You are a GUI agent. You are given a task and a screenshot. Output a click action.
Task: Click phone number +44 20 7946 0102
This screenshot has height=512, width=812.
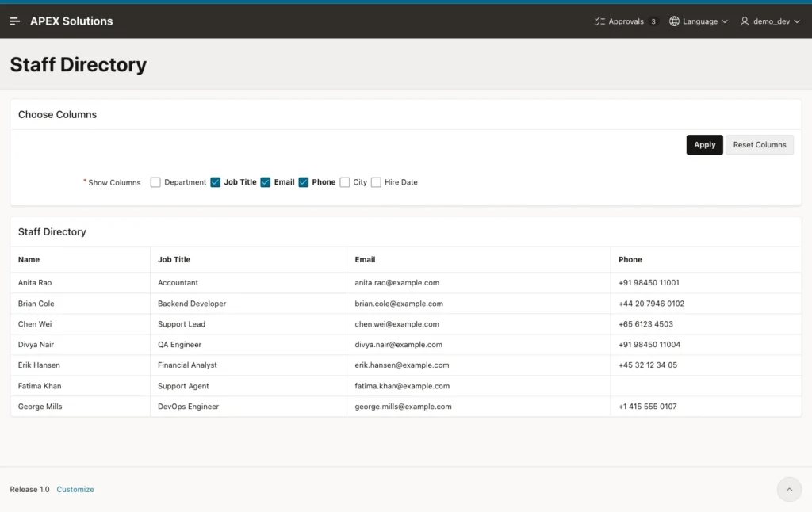point(651,304)
